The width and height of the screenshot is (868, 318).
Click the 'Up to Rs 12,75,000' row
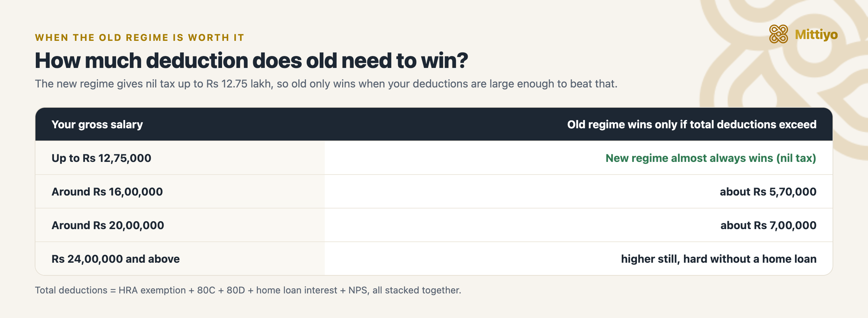tap(434, 158)
